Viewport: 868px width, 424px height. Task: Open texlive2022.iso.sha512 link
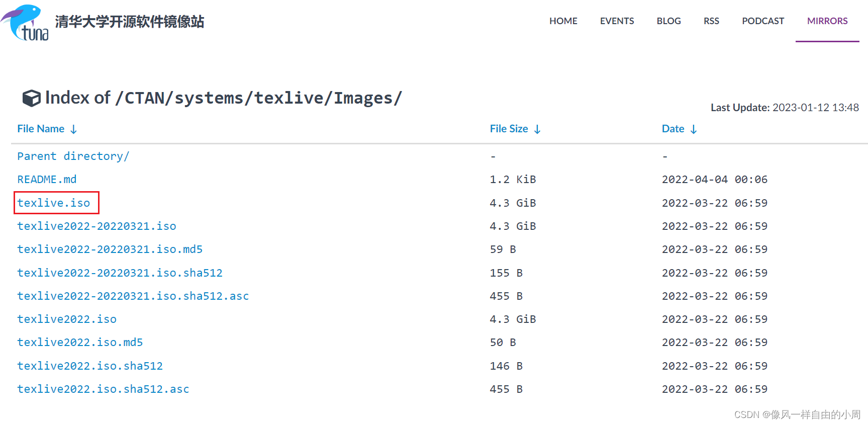(x=90, y=366)
